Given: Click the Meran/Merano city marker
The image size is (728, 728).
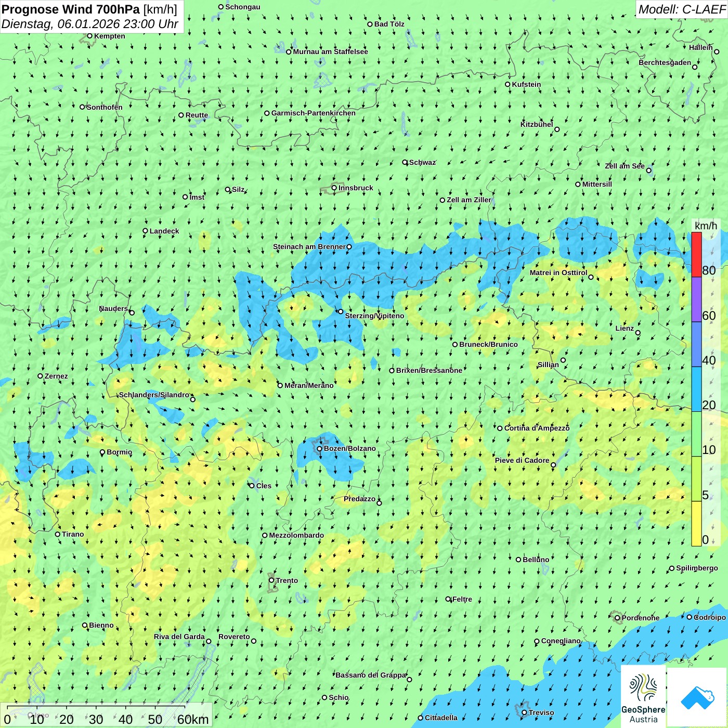Looking at the screenshot, I should pyautogui.click(x=280, y=385).
